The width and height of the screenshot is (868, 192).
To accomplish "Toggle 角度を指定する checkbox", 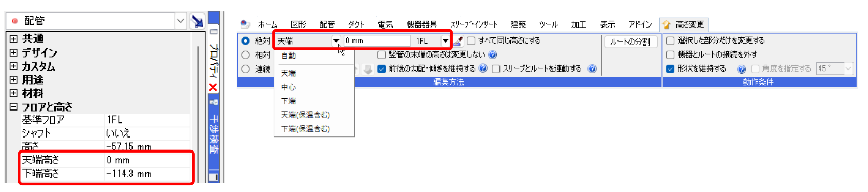I will pyautogui.click(x=755, y=68).
